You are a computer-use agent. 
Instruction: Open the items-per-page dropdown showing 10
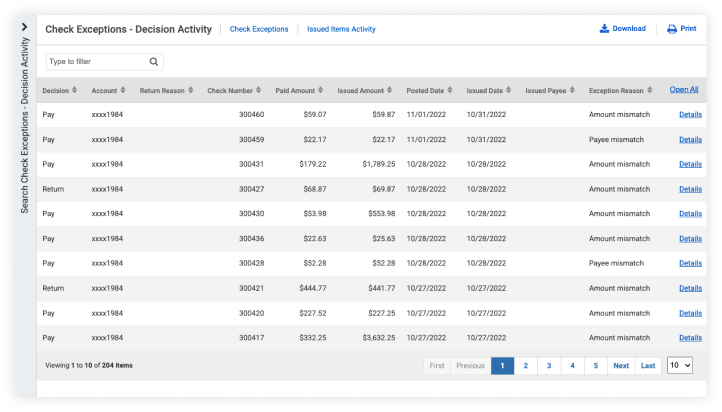(680, 366)
